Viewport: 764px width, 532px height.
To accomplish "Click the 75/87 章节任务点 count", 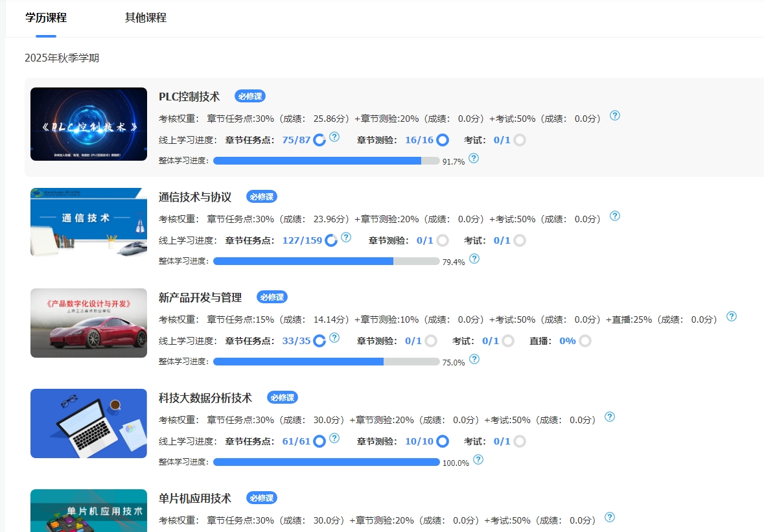I will tap(296, 141).
